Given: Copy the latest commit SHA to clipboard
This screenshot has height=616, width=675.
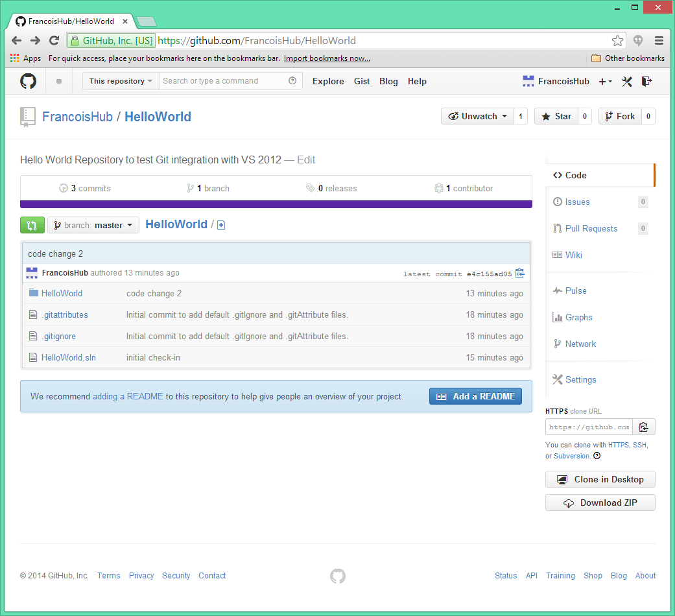Looking at the screenshot, I should 520,273.
